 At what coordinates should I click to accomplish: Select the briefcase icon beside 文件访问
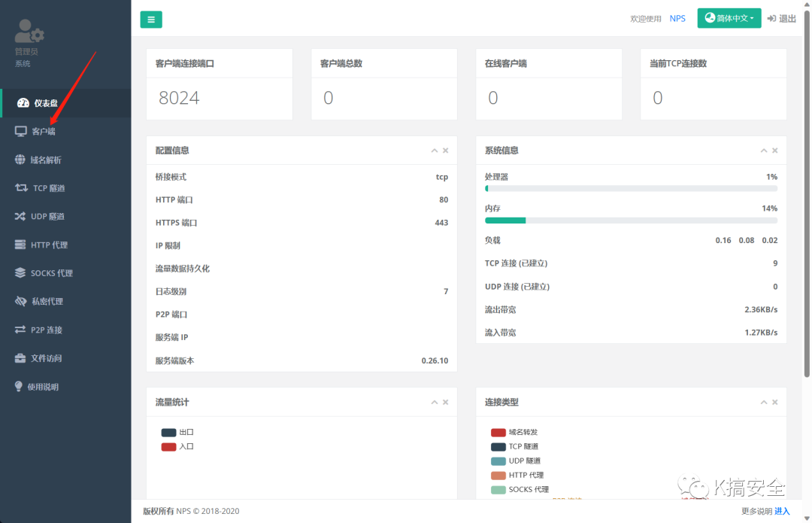click(x=19, y=358)
